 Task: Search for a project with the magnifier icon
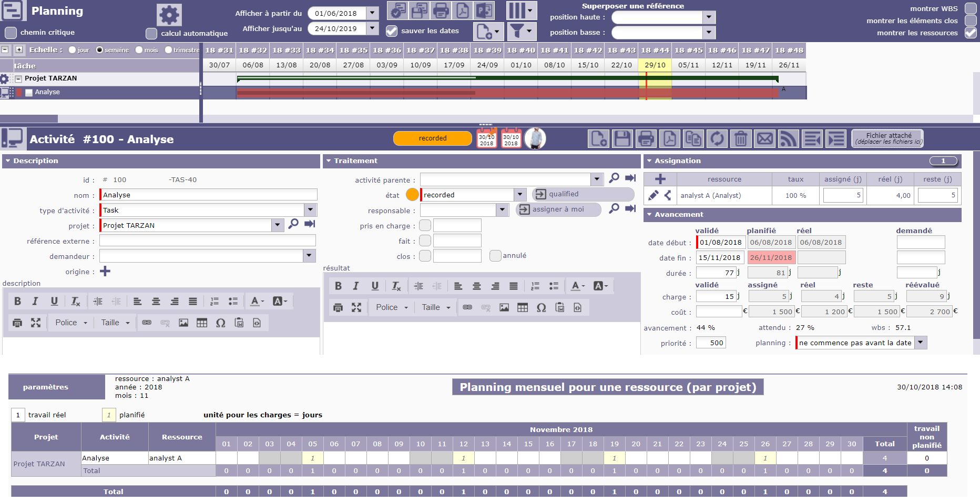click(x=293, y=224)
